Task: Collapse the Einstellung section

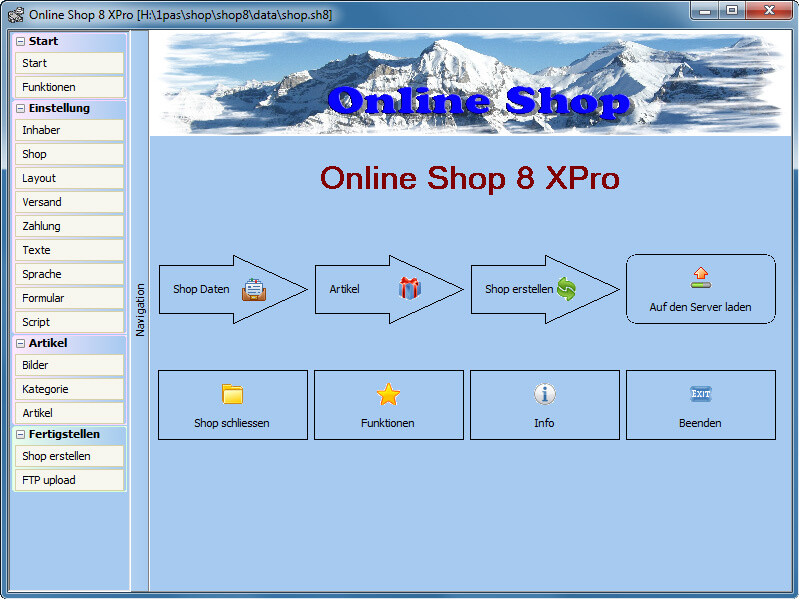Action: pyautogui.click(x=20, y=107)
